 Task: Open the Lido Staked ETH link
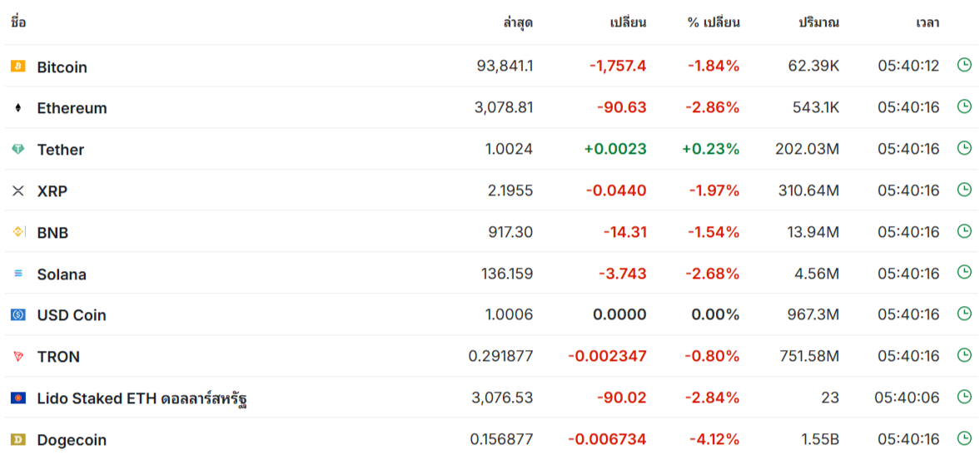[142, 398]
